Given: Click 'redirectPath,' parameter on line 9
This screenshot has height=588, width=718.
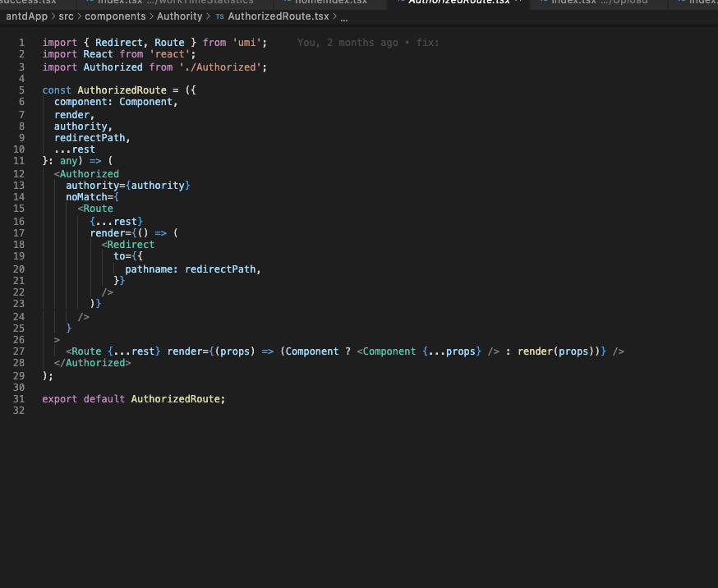Looking at the screenshot, I should pos(92,138).
